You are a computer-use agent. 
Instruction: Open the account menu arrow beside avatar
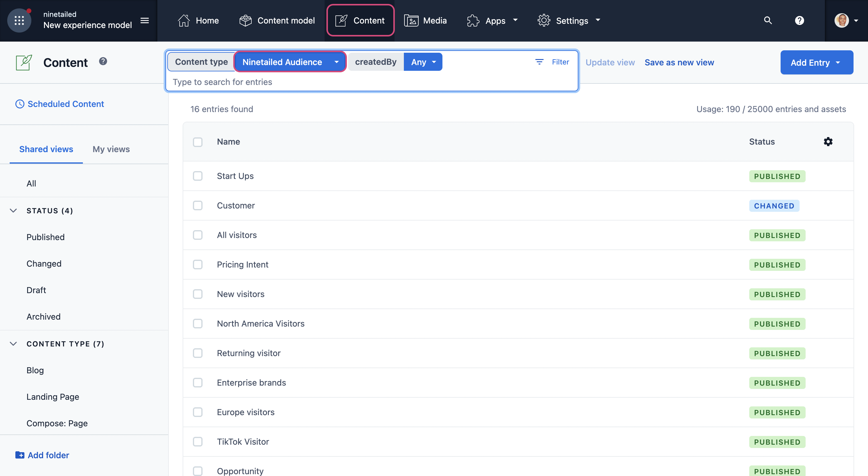coord(856,20)
